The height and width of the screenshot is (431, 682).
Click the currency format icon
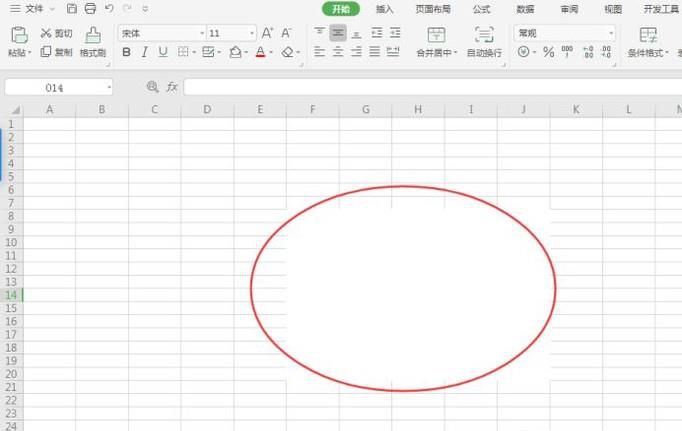pyautogui.click(x=524, y=52)
